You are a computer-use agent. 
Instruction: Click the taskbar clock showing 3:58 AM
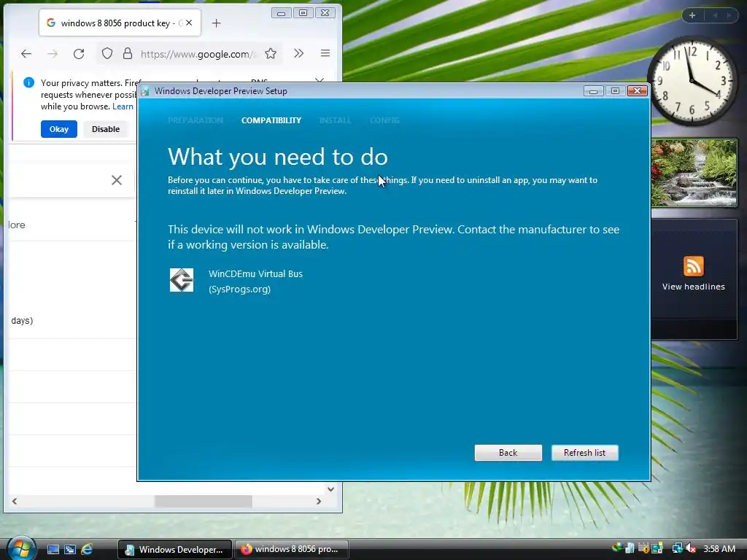[x=719, y=549]
